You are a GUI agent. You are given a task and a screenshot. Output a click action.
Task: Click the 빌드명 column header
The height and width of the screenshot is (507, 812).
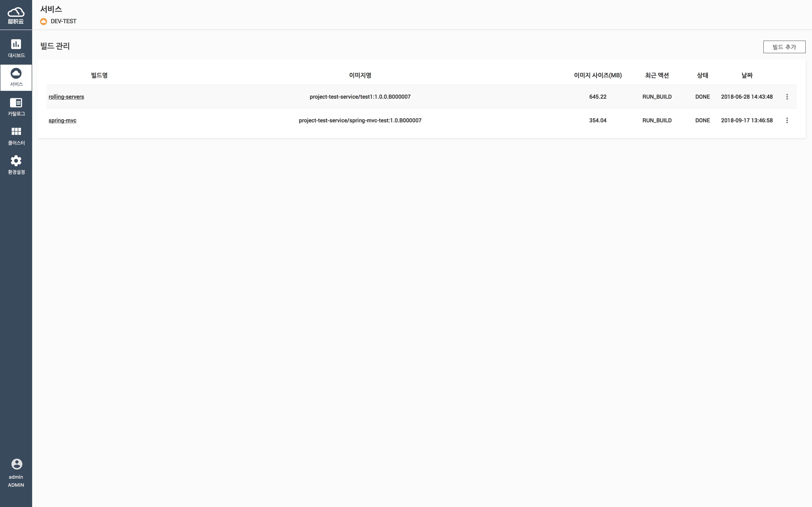[x=99, y=75]
